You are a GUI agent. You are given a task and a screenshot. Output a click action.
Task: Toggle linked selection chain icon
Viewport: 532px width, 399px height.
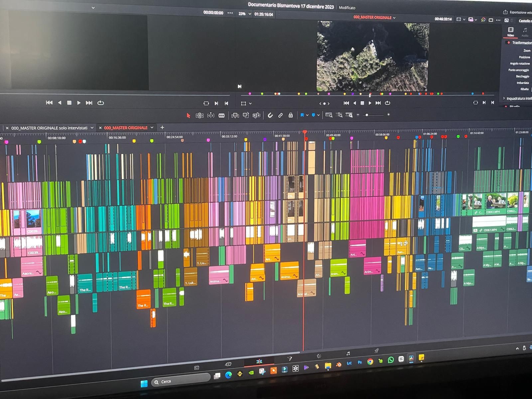click(280, 115)
